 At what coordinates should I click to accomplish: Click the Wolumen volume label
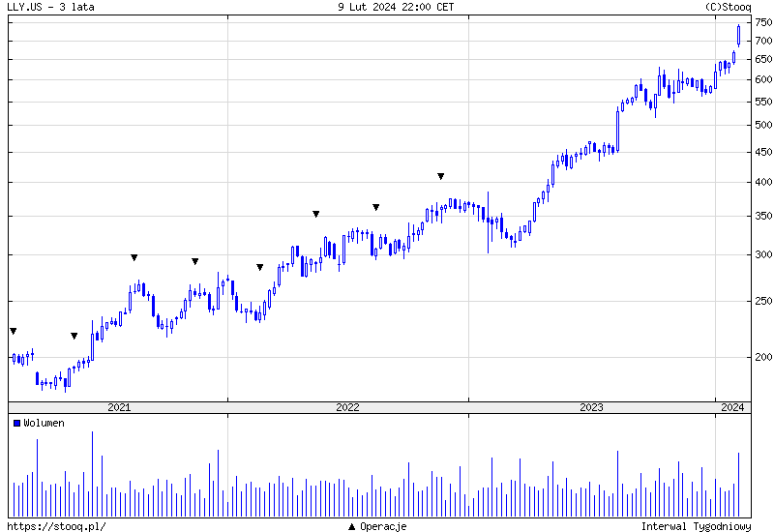pyautogui.click(x=44, y=423)
